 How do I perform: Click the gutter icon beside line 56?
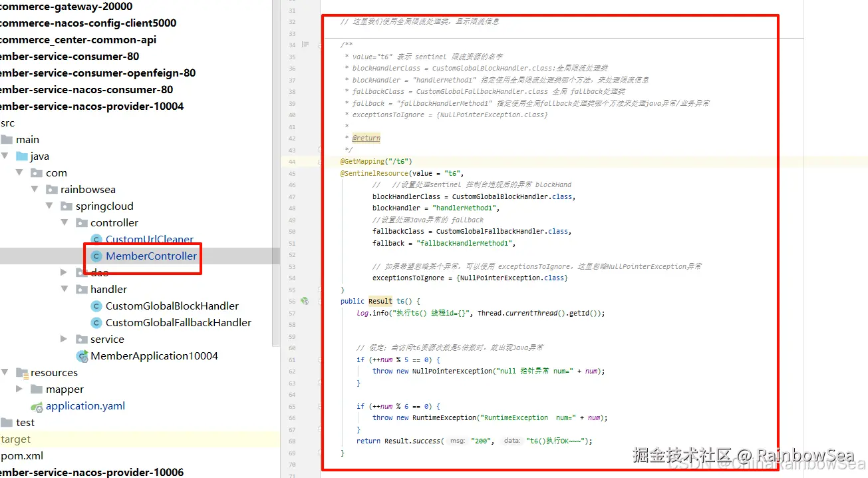point(305,301)
